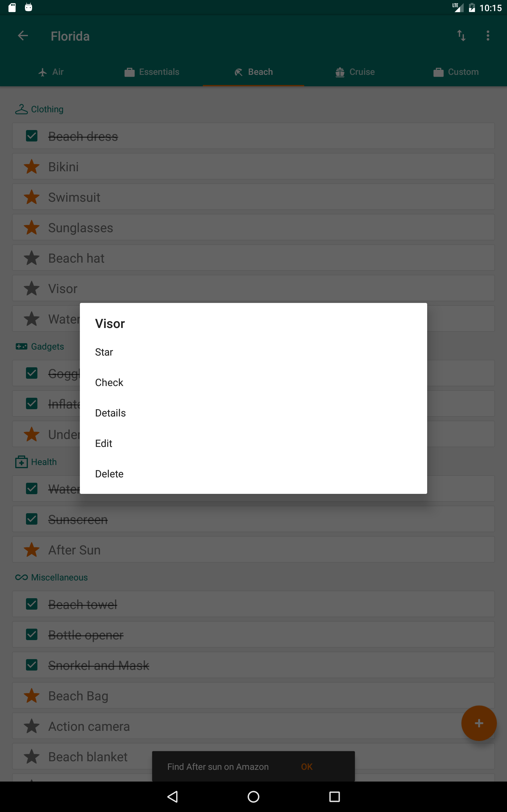
Task: Uncheck the Bottle opener checkbox
Action: [x=31, y=634]
